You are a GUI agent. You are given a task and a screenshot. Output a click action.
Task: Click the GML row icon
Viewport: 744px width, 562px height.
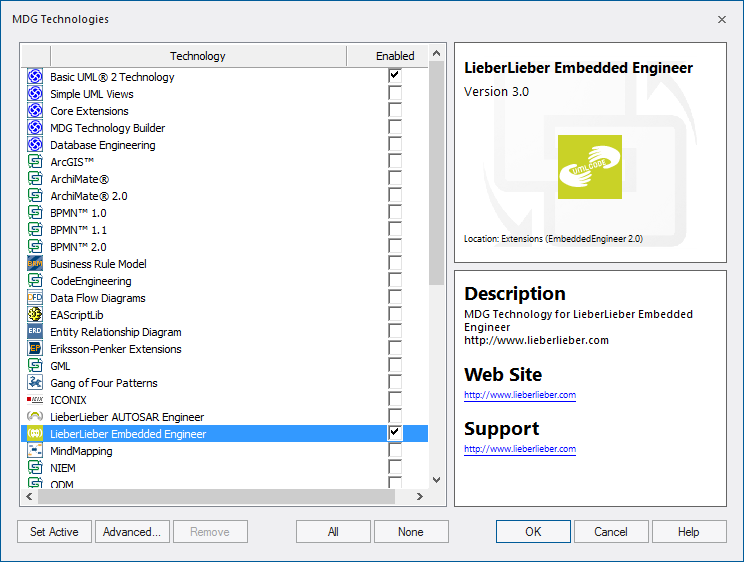coord(35,366)
